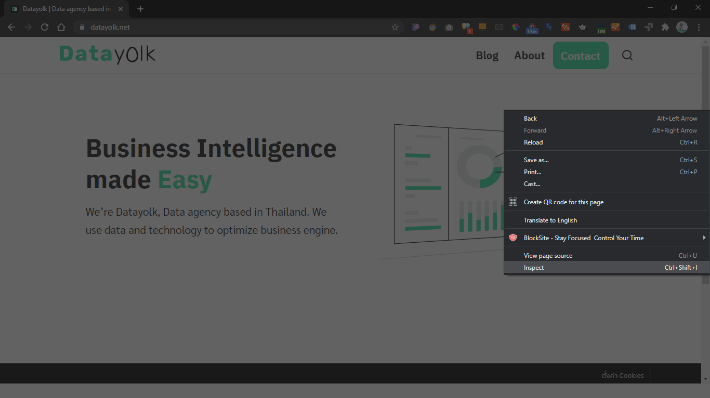Close the Datayolk browser tab
The image size is (710, 398).
pos(120,9)
